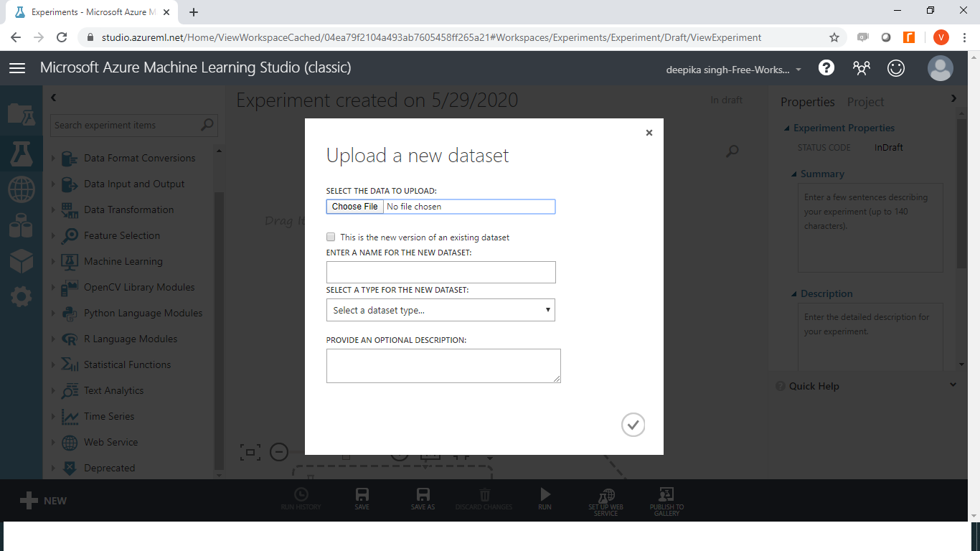
Task: Click Discard Changes in bottom toolbar
Action: [484, 499]
